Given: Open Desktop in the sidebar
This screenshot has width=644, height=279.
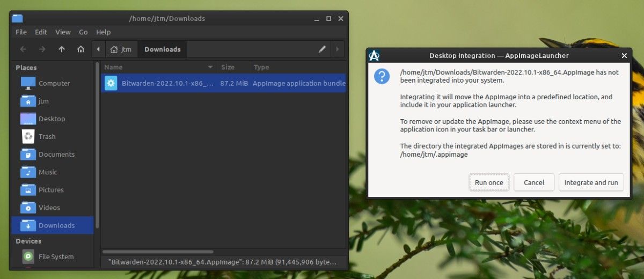Looking at the screenshot, I should tap(52, 119).
